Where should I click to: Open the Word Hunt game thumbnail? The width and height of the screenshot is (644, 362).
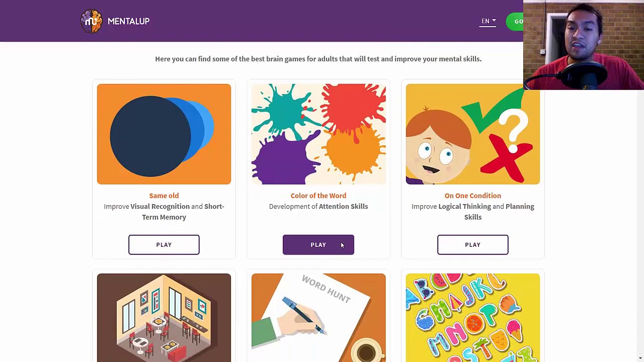318,318
